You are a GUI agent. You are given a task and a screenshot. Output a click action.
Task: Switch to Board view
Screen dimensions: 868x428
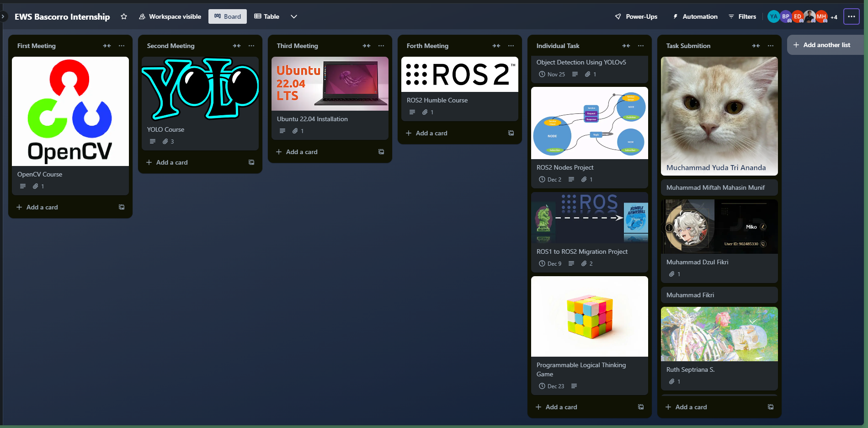(x=228, y=16)
